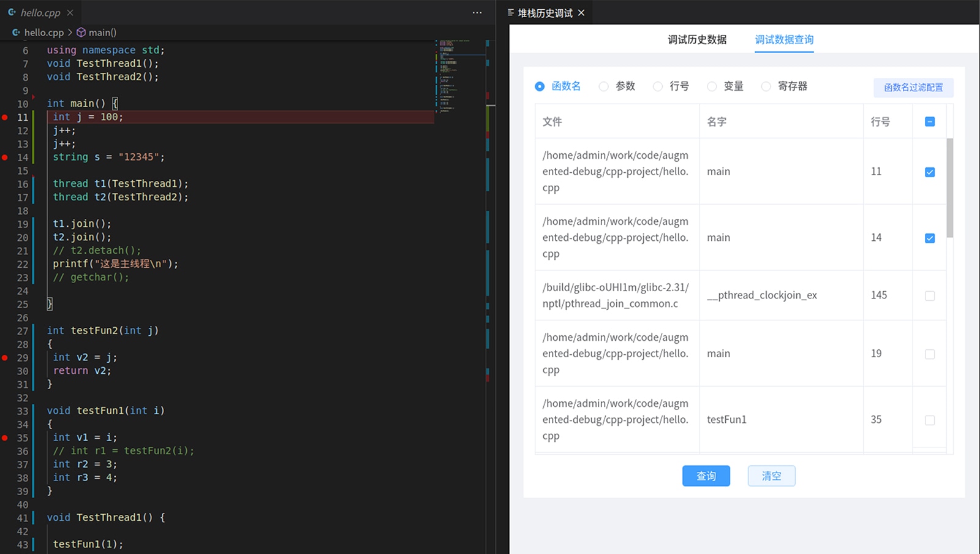Click the testFun1 name cell
Screen dimensions: 980x554
click(x=782, y=420)
